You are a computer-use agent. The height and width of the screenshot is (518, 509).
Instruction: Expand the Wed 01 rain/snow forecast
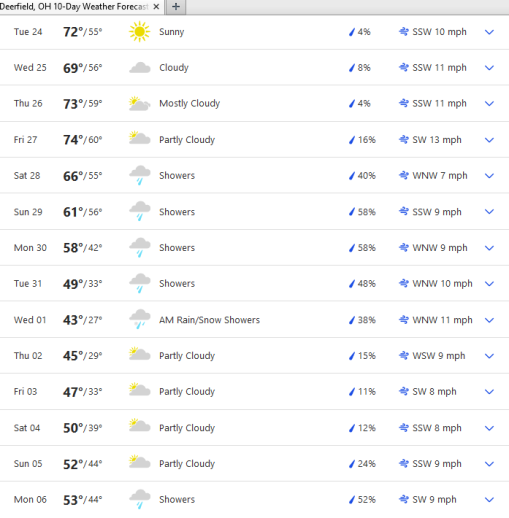[489, 320]
